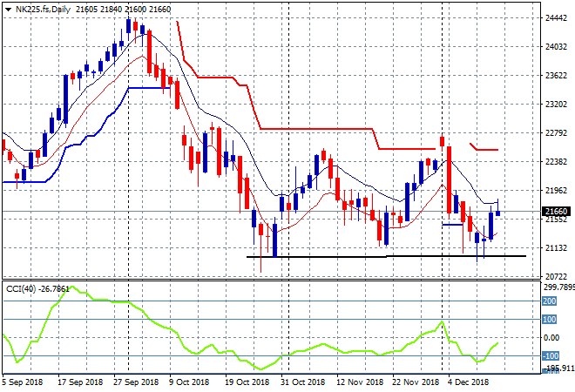Click the 22382 price axis label
The height and width of the screenshot is (392, 575).
tap(557, 161)
